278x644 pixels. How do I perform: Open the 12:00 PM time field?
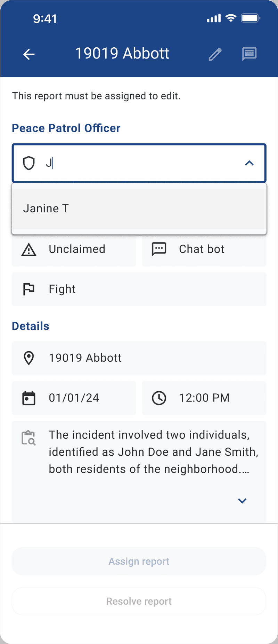tap(204, 398)
